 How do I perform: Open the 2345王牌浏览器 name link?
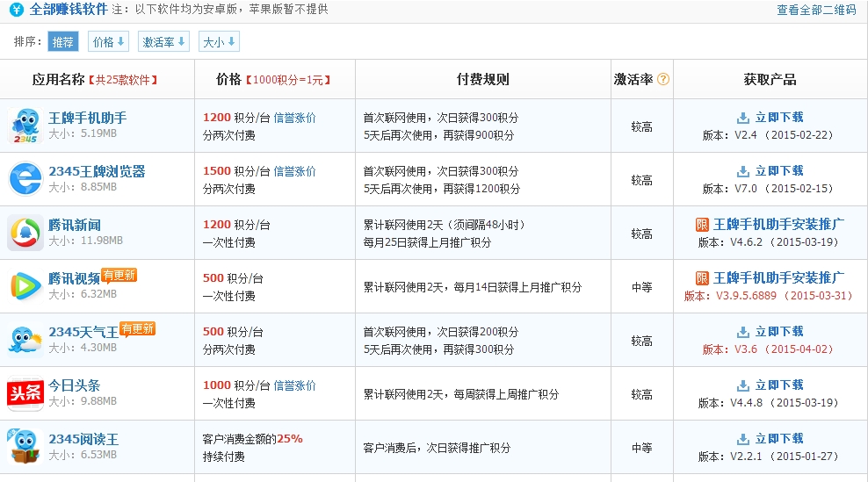(x=97, y=171)
